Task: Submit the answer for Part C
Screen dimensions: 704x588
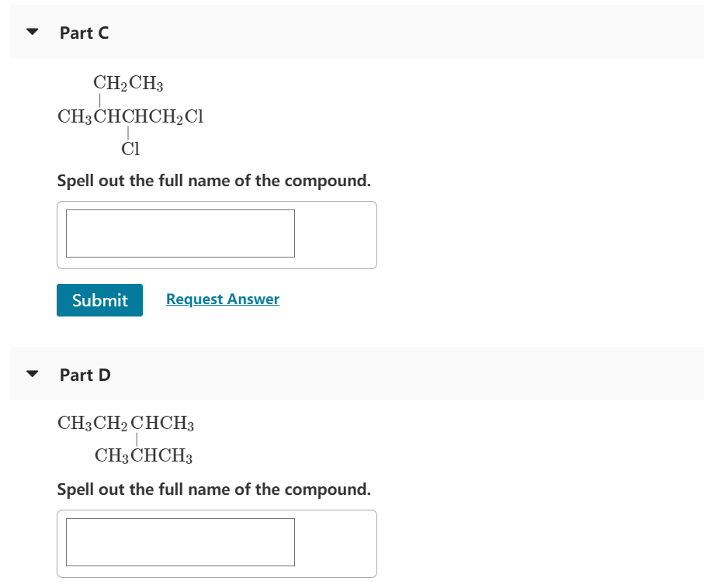Action: (x=99, y=300)
